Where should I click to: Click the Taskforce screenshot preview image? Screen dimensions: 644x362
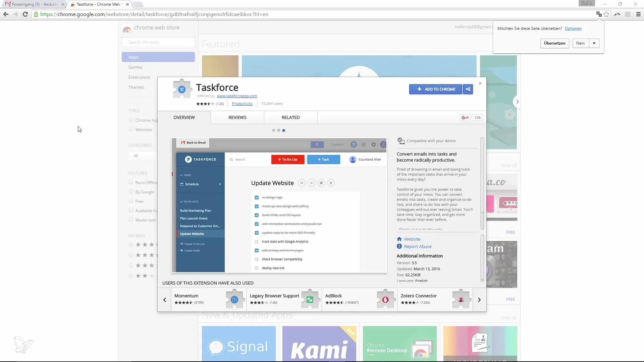click(x=279, y=205)
